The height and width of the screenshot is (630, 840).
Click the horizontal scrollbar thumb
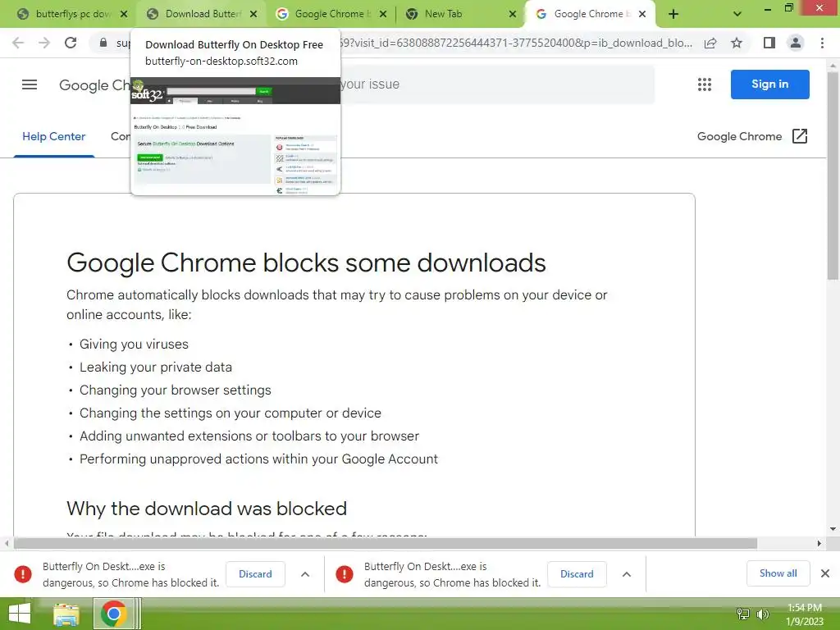(386, 543)
